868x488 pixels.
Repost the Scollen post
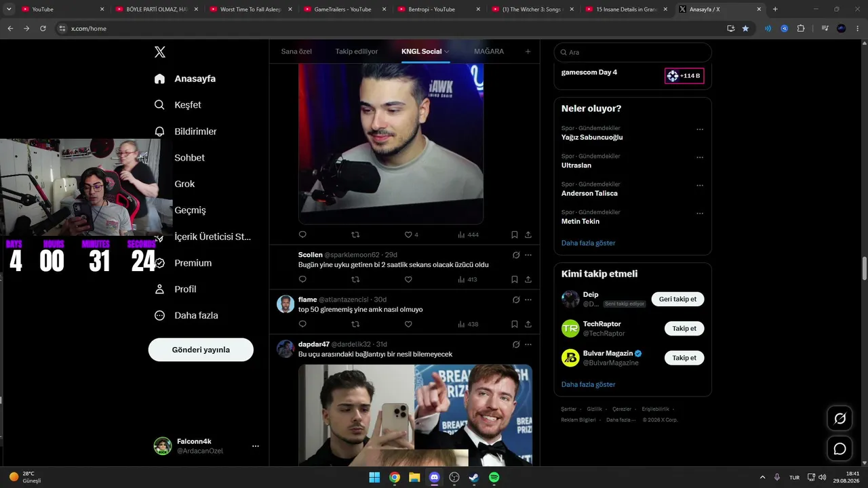[x=355, y=279]
